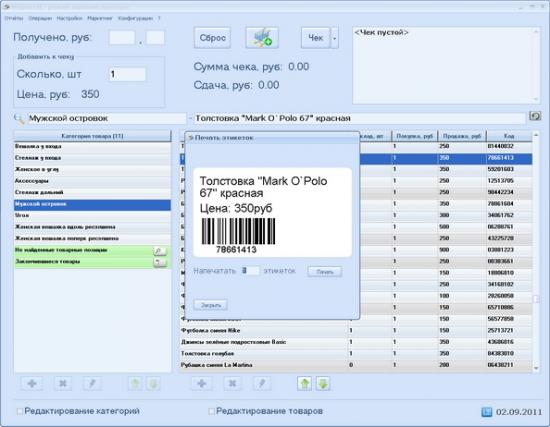The image size is (550, 427).
Task: Select the highlighted 'Мужской островок' category row
Action: coord(92,205)
